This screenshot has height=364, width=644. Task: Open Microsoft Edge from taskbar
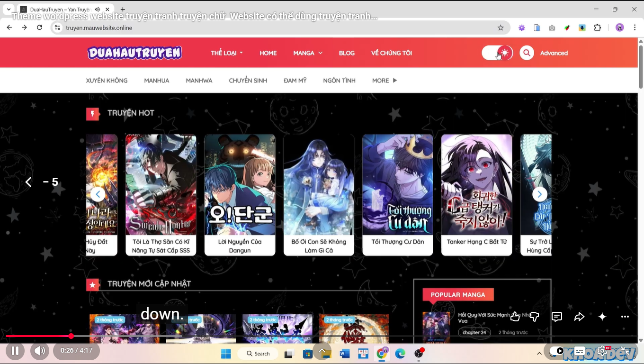click(400, 354)
